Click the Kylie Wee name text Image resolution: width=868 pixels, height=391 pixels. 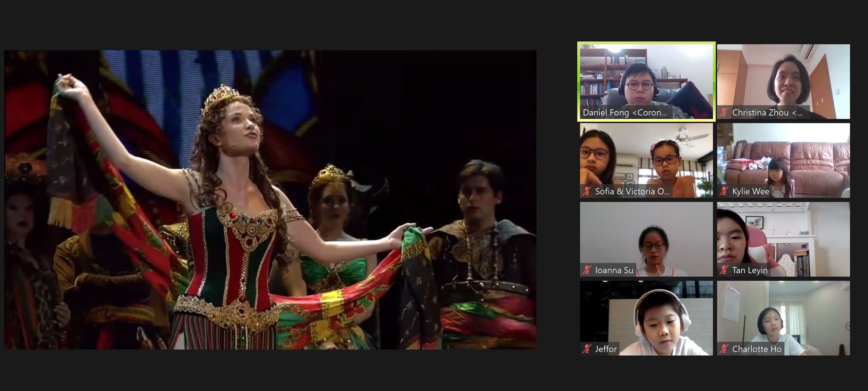click(x=750, y=192)
